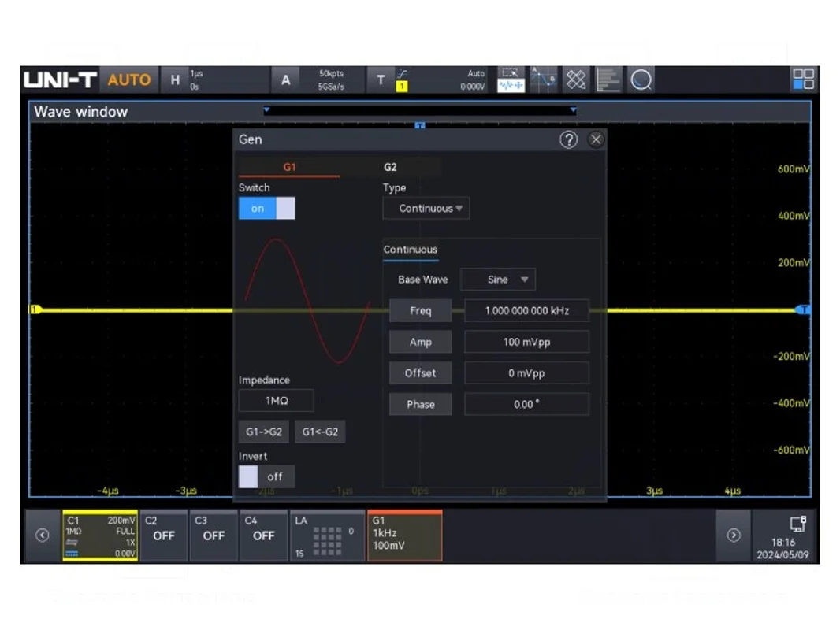This screenshot has height=630, width=840.
Task: Open the cursor measurement icon
Action: coord(543,80)
